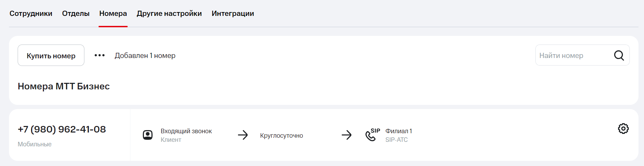This screenshot has height=166, width=644.
Task: Click the SIP phone icon
Action: [x=372, y=135]
